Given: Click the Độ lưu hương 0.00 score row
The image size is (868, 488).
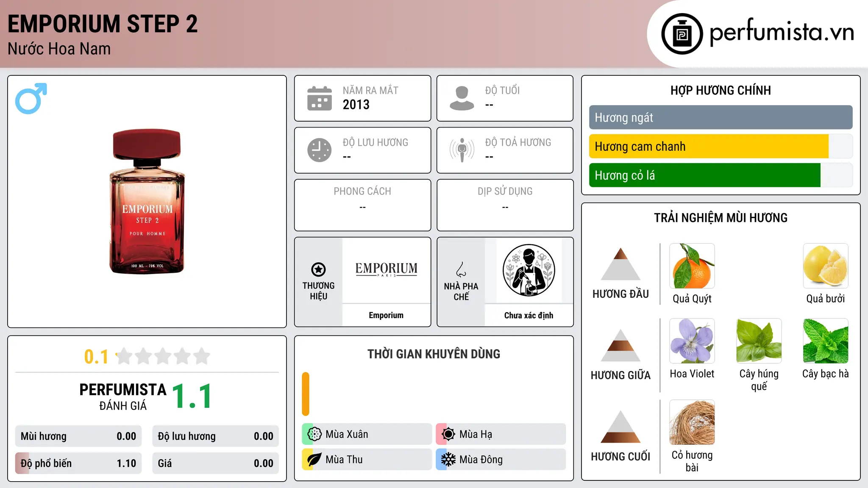Looking at the screenshot, I should pos(215,436).
